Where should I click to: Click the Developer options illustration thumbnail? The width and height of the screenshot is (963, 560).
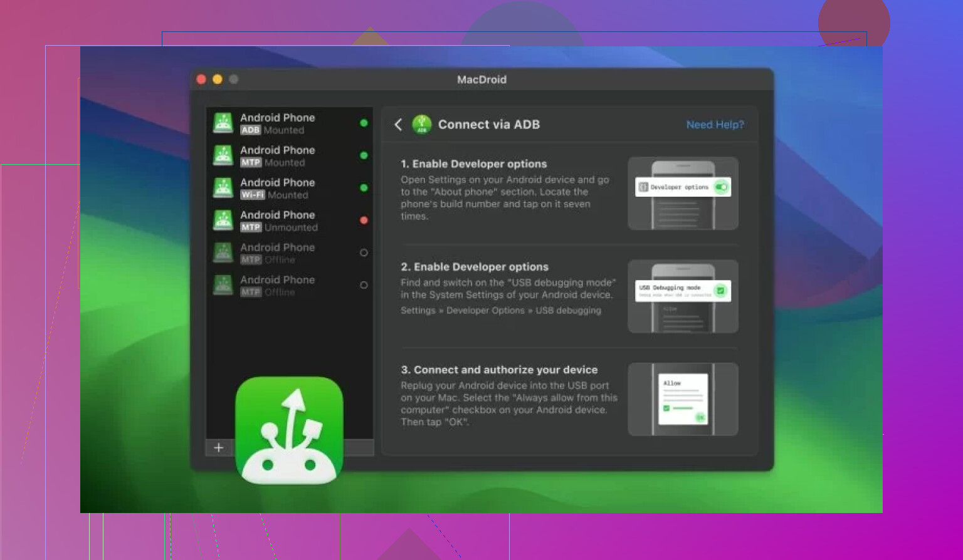tap(683, 193)
